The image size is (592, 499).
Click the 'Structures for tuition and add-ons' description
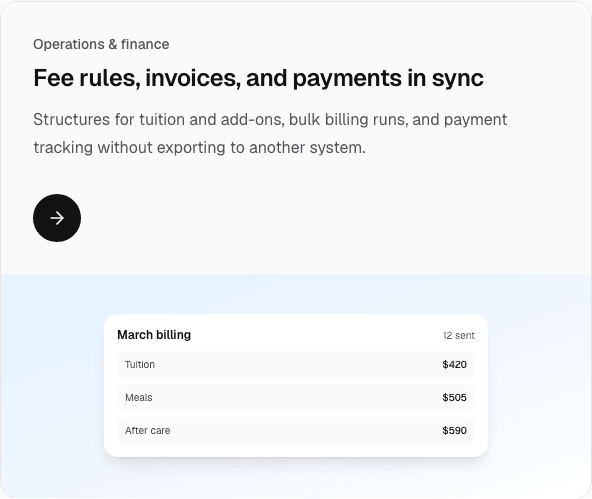pyautogui.click(x=270, y=133)
